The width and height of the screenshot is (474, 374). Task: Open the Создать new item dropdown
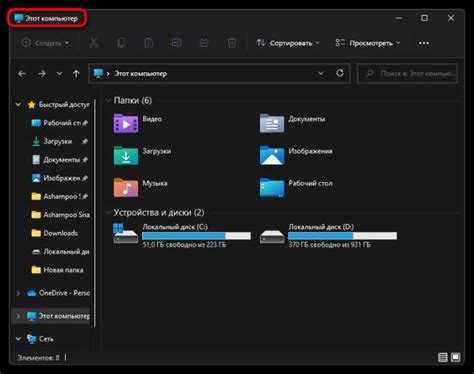coord(45,43)
